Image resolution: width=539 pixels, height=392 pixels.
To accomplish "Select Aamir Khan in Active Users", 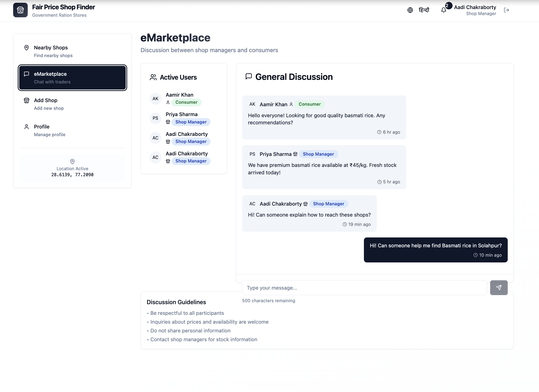I will click(x=179, y=95).
